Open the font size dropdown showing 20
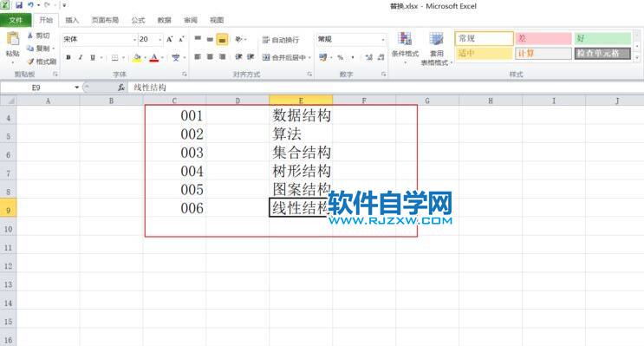 click(159, 39)
